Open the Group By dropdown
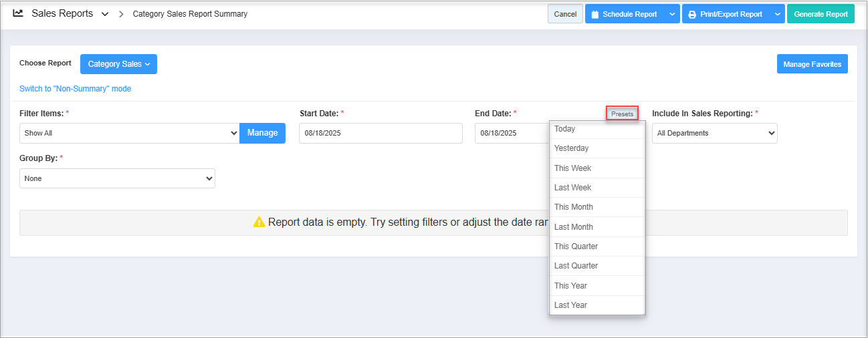868x338 pixels. point(117,178)
